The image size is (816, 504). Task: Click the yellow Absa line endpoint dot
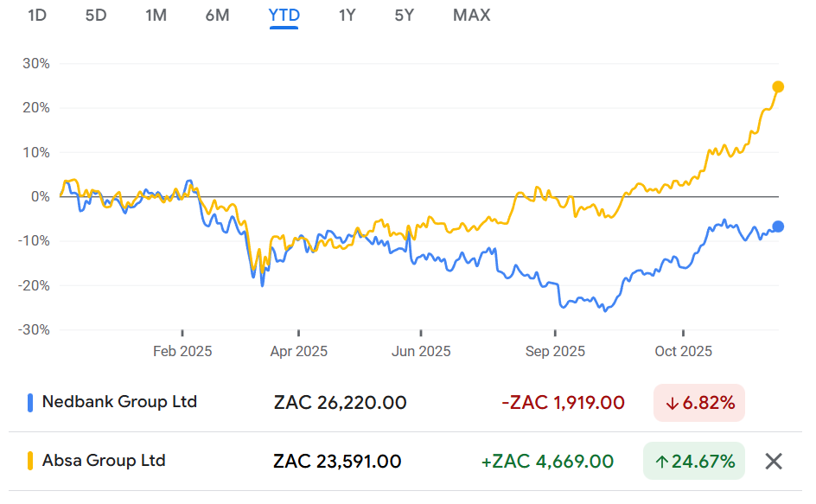[x=778, y=86]
